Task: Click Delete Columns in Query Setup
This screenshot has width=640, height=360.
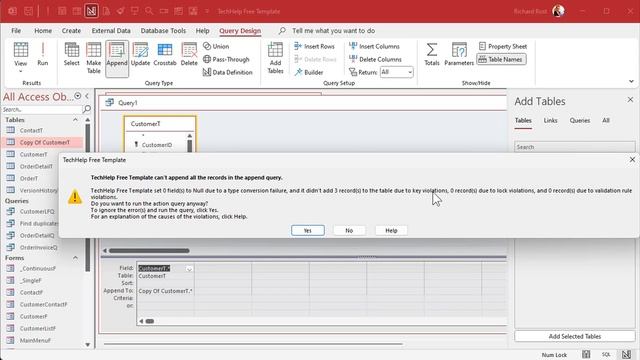Action: pos(375,59)
